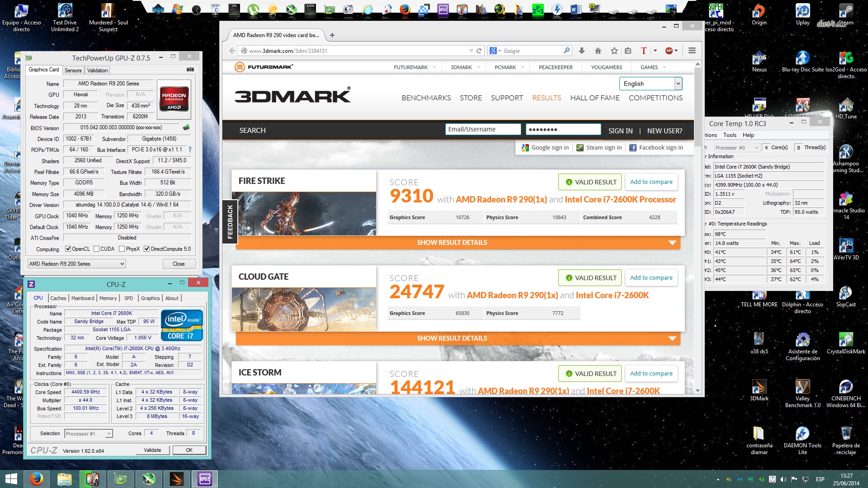Click the BIOS version export icon
Image resolution: width=868 pixels, height=488 pixels.
pyautogui.click(x=186, y=127)
